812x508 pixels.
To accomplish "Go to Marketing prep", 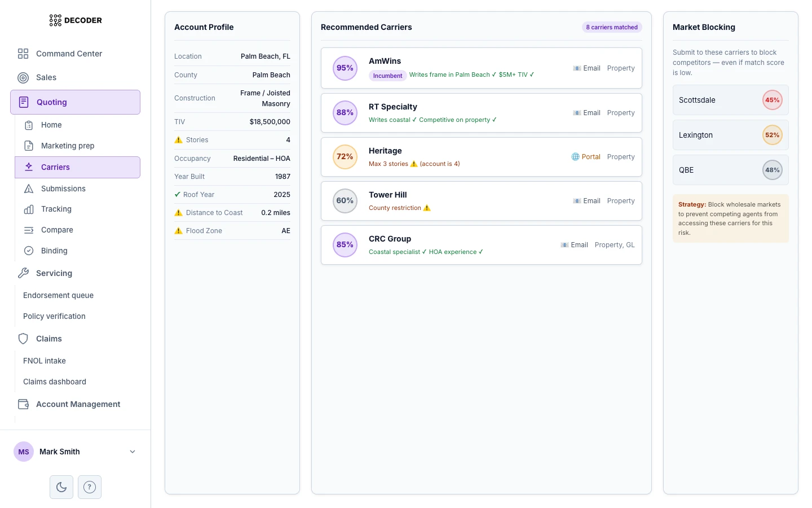I will [68, 146].
